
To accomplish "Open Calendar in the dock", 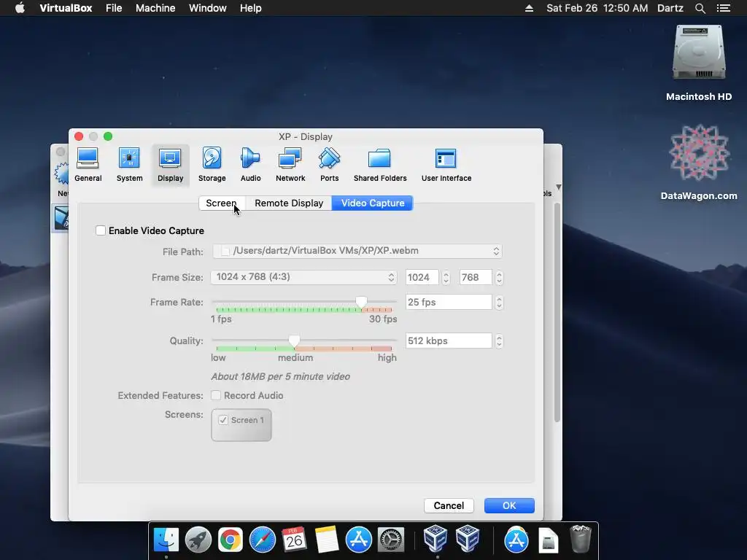I will (294, 540).
